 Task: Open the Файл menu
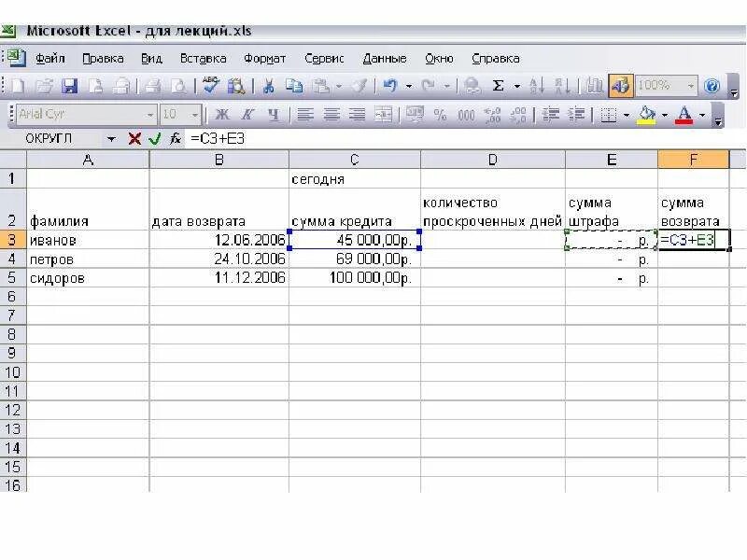50,59
